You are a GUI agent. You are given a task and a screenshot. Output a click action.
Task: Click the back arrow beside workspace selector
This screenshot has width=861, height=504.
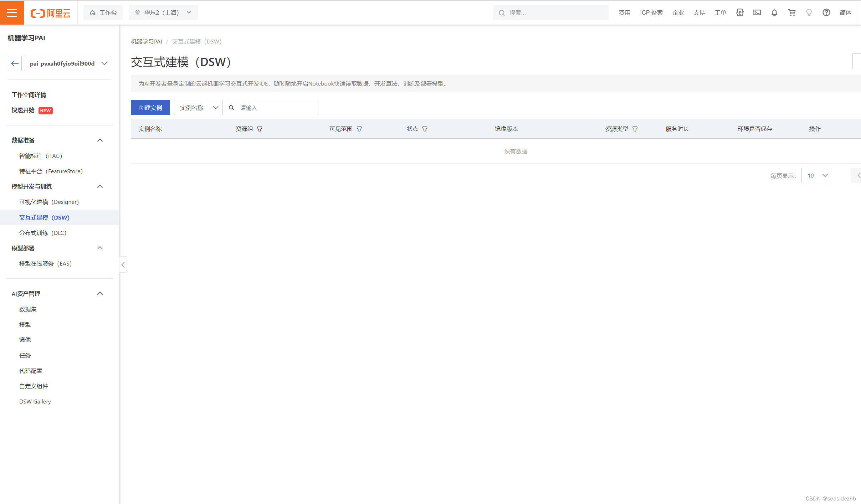(15, 63)
